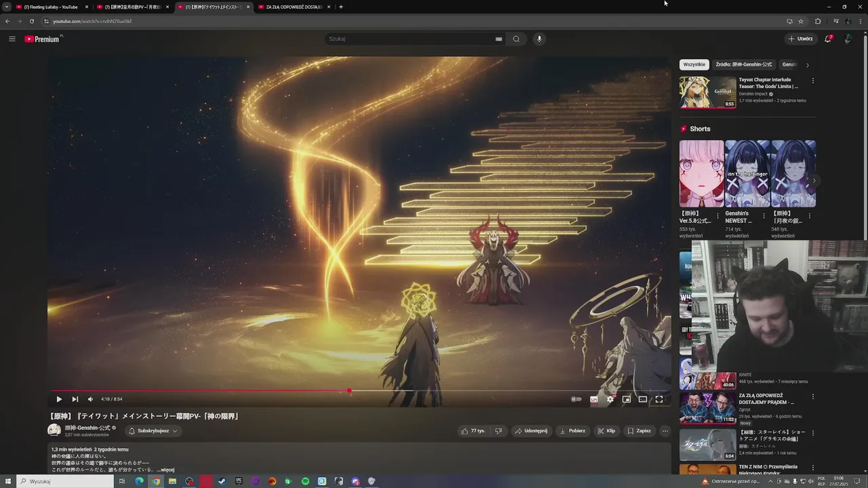The image size is (868, 488).
Task: Like the video (77 tys.)
Action: 473,430
